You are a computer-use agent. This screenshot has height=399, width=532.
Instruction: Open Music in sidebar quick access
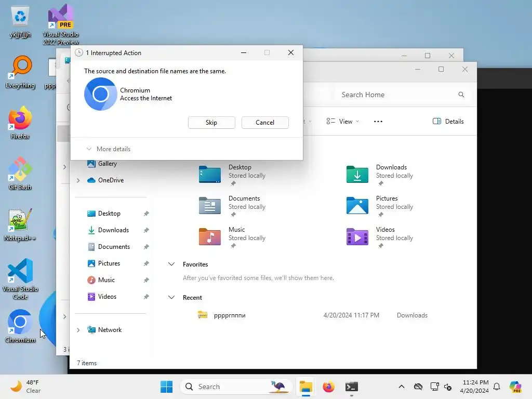[106, 280]
